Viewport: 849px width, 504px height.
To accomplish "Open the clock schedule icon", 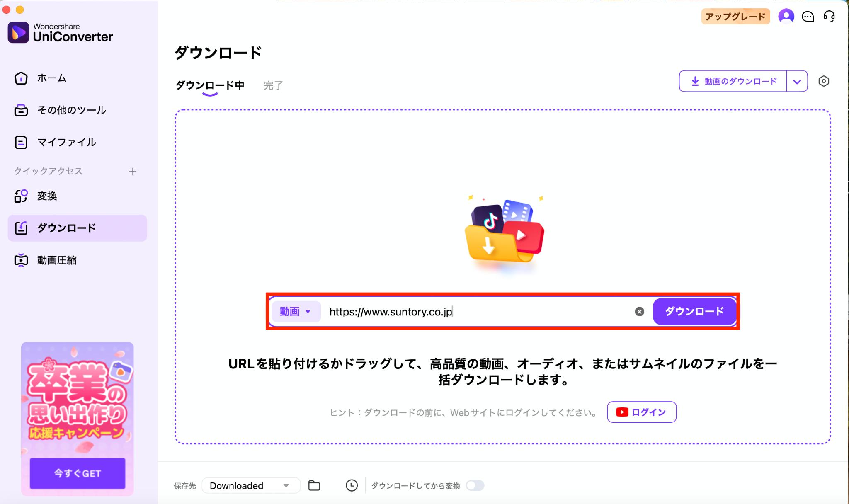I will [352, 486].
